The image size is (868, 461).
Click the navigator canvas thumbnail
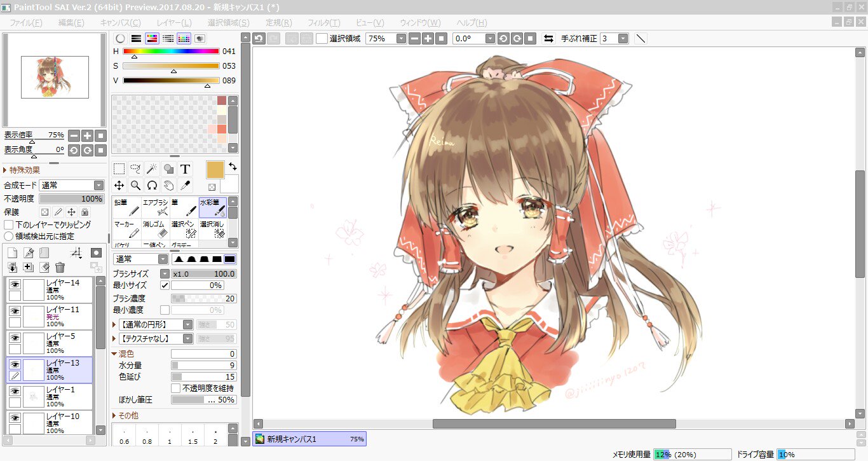click(x=55, y=77)
